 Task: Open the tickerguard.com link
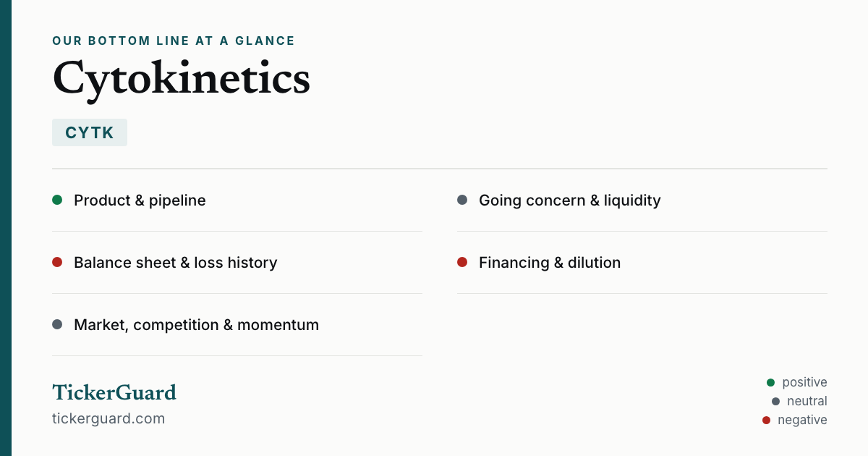point(109,418)
